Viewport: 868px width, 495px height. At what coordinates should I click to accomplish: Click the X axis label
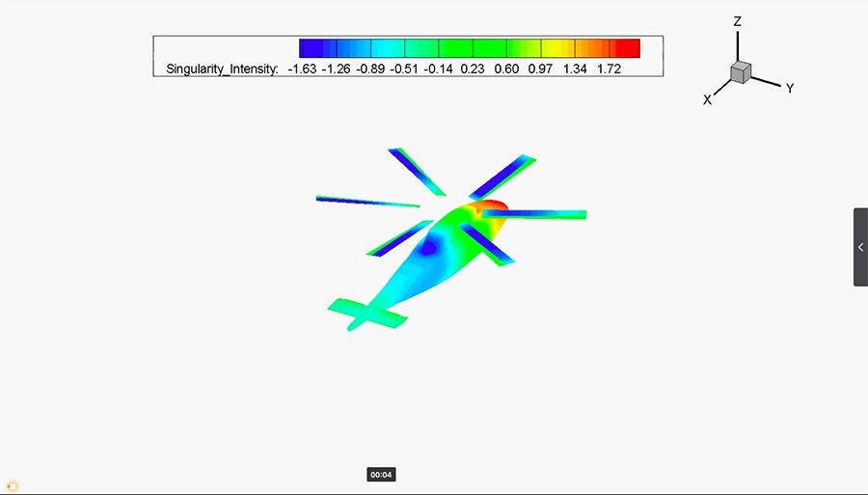[707, 99]
